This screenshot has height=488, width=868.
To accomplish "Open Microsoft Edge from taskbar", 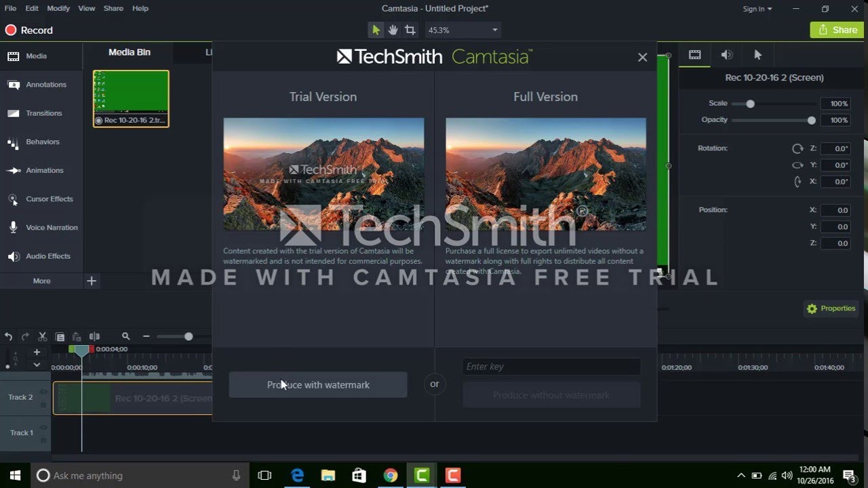I will click(x=297, y=475).
